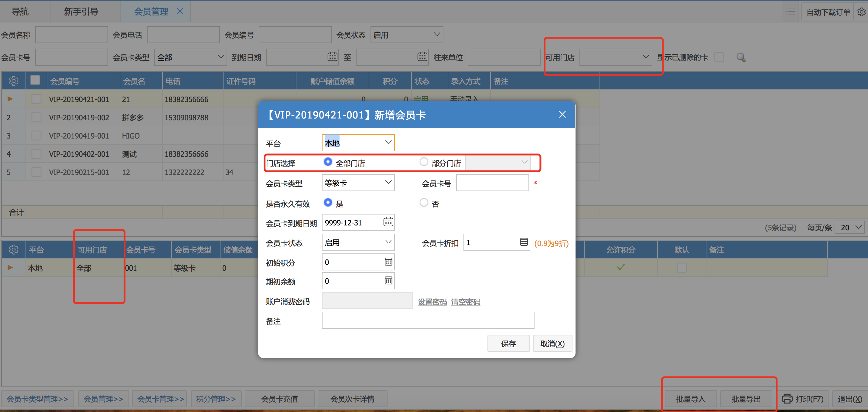Focus the 往来单位 input field
The width and height of the screenshot is (868, 412).
pyautogui.click(x=504, y=57)
